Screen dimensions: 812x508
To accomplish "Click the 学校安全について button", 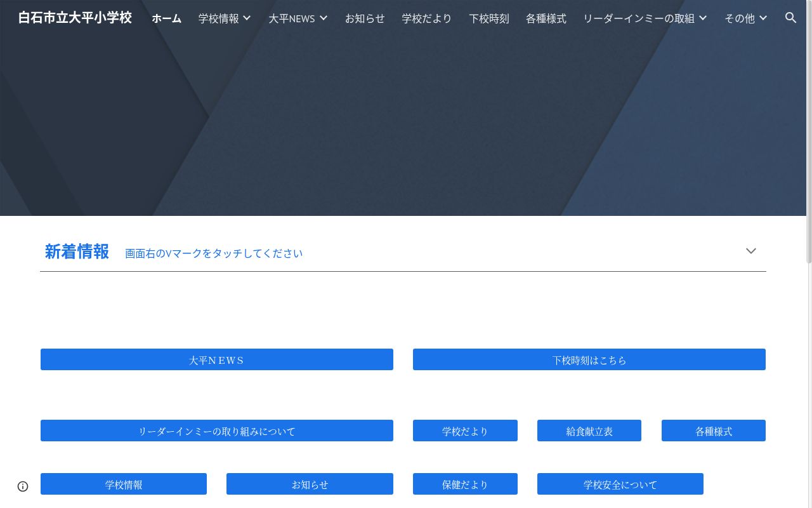I will tap(620, 484).
